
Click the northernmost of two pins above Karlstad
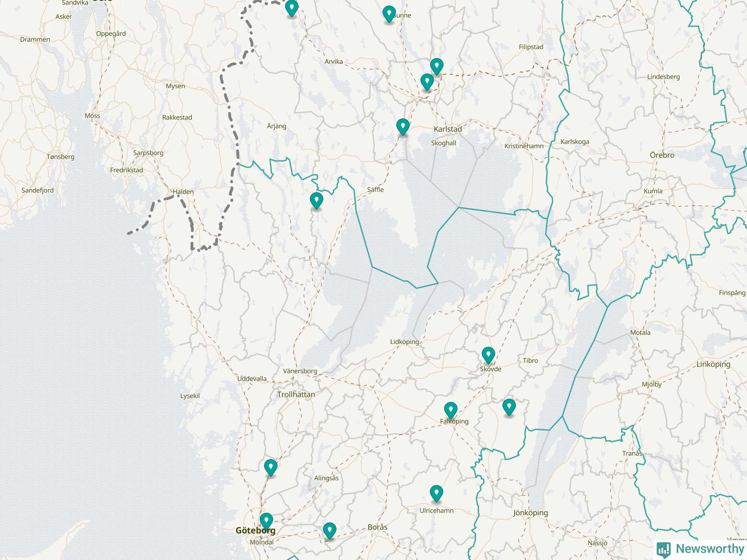click(x=436, y=66)
